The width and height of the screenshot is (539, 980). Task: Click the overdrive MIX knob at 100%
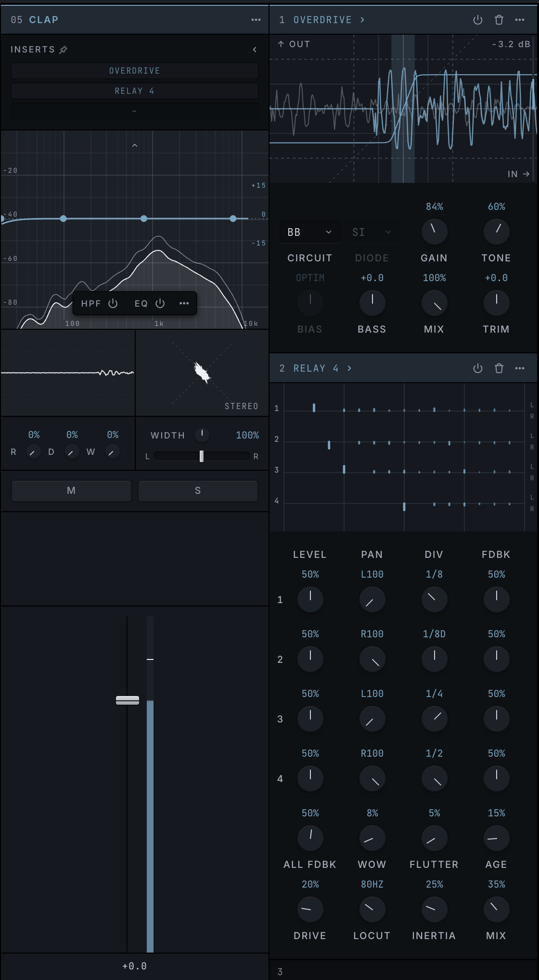[434, 303]
